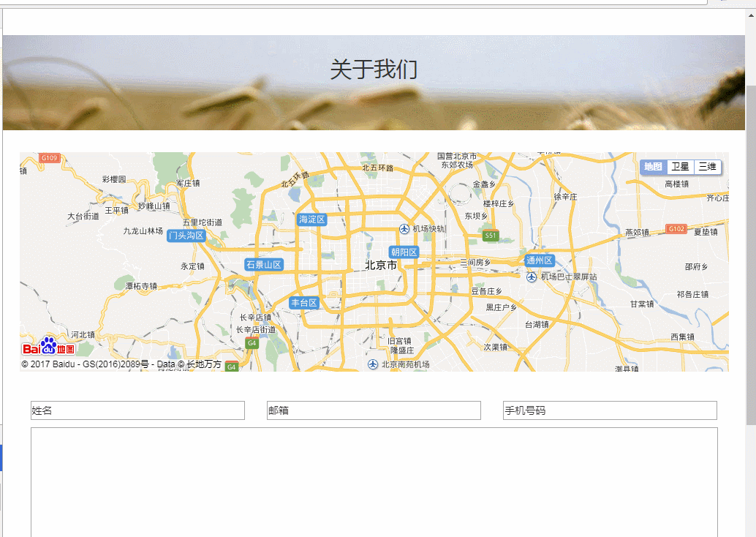The image size is (756, 537).
Task: Click the 高楼镇 map label
Action: 677,184
